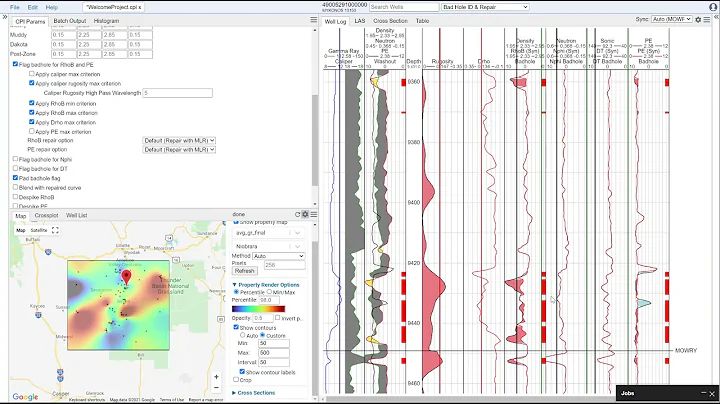Open the Edit menu

coord(33,7)
